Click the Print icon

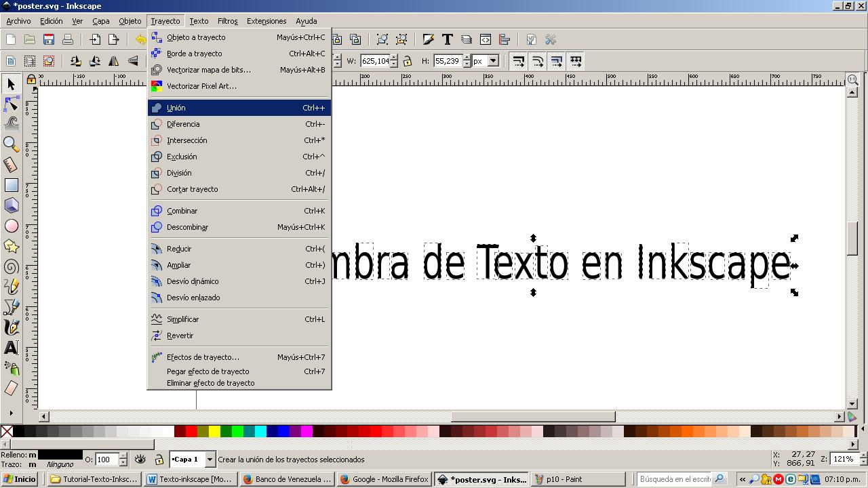coord(68,40)
